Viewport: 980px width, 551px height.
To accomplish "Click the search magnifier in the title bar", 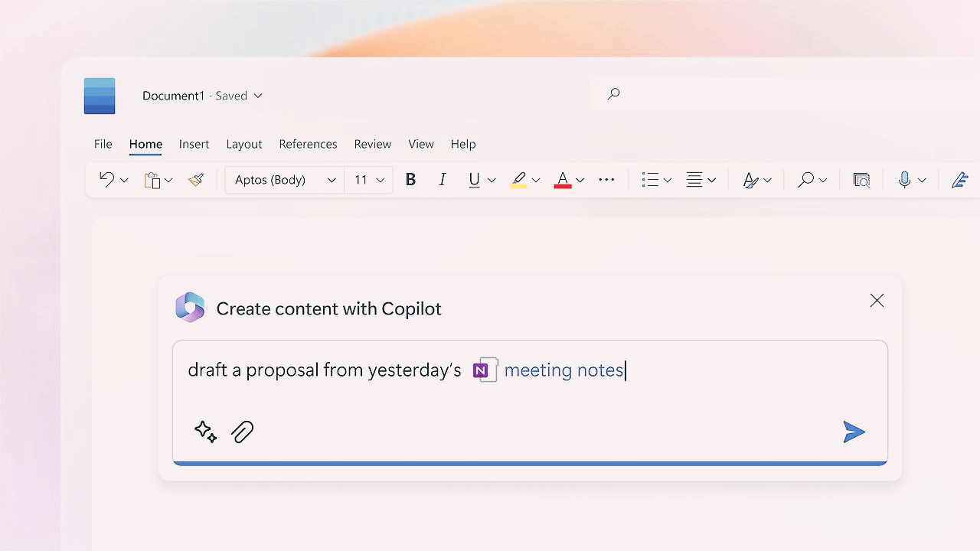I will click(x=613, y=94).
